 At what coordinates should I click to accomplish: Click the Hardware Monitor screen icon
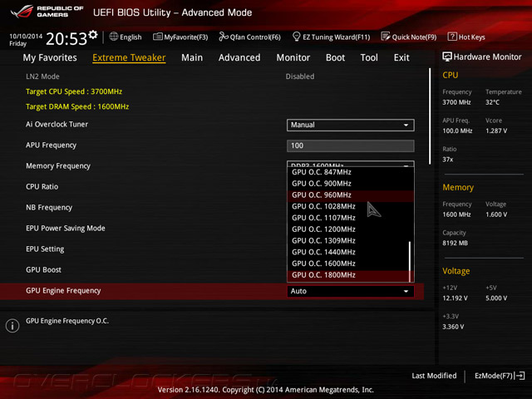coord(447,57)
